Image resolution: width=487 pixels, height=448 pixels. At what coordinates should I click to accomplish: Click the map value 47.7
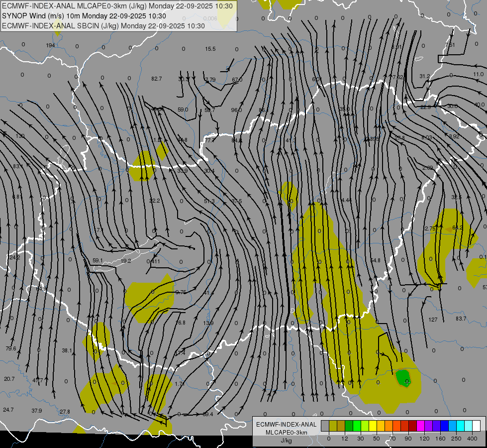click(x=38, y=380)
